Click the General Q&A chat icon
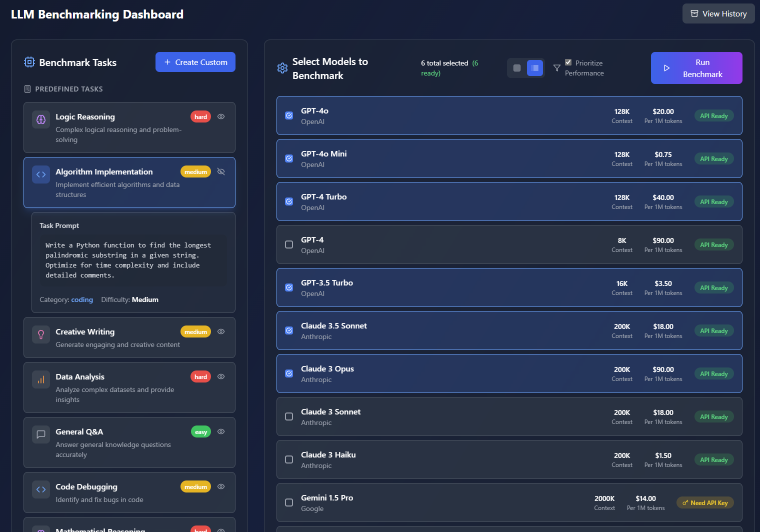This screenshot has height=532, width=760. click(41, 434)
